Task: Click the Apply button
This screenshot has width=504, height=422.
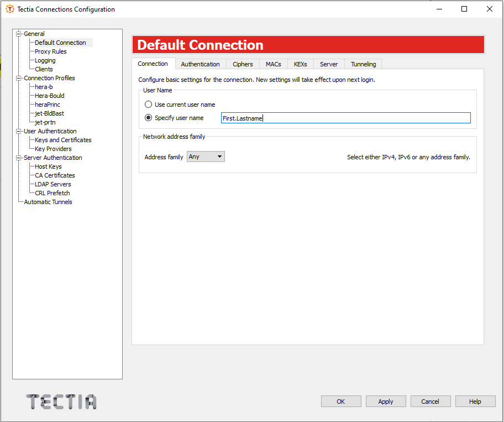Action: click(386, 402)
